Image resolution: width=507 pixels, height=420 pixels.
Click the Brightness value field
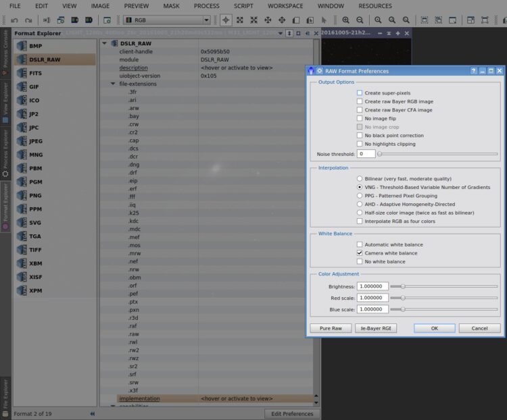coord(372,286)
